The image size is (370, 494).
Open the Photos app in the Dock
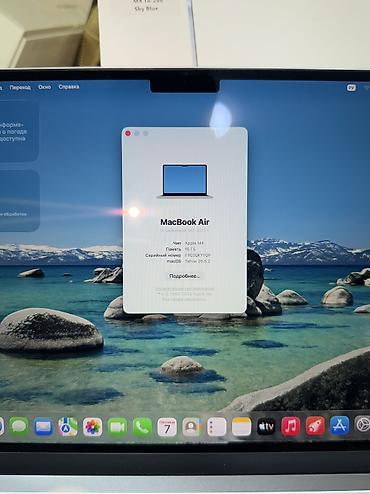92,426
